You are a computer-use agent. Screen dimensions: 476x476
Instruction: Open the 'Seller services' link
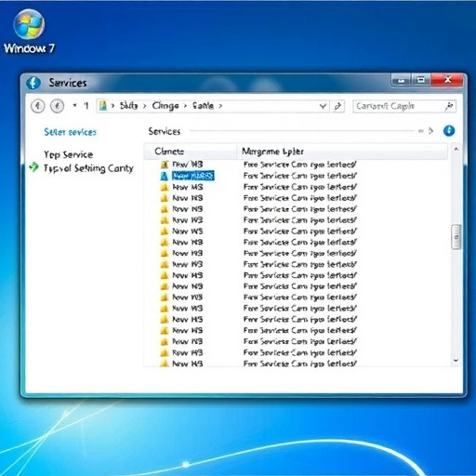tap(71, 132)
